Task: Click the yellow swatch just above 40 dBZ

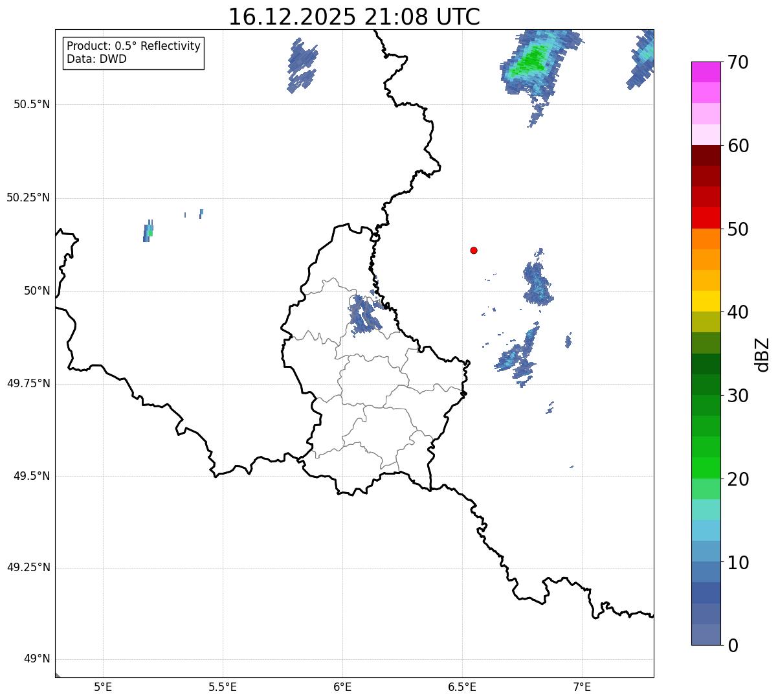Action: (706, 301)
